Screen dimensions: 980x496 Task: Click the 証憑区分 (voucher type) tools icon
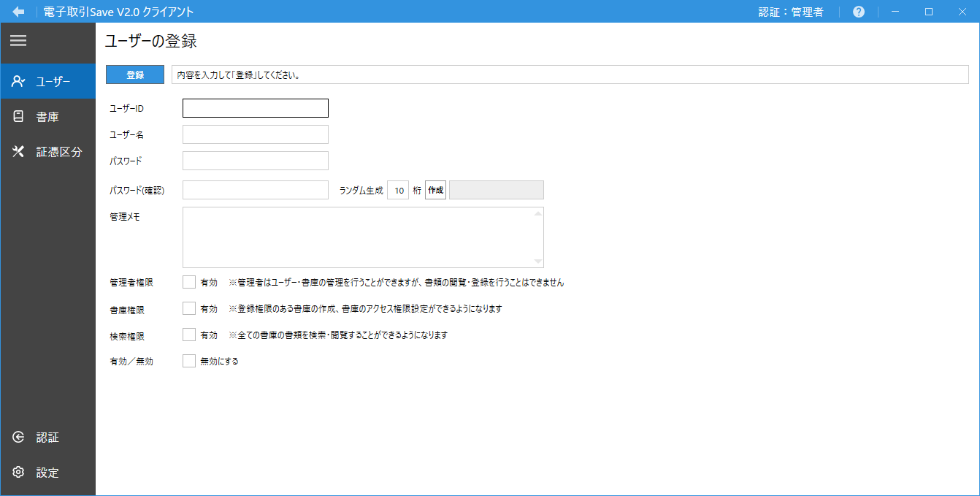coord(18,151)
